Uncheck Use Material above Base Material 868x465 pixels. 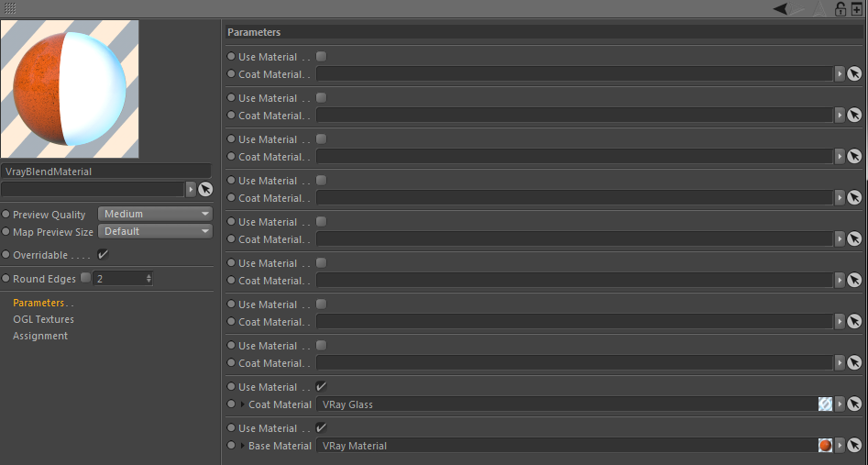tap(321, 428)
